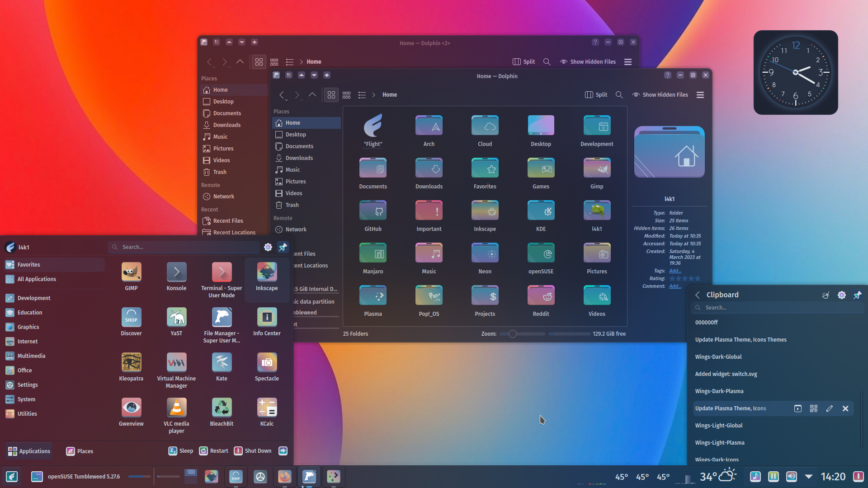Image resolution: width=868 pixels, height=488 pixels.
Task: Open the Pop!_OS folder
Action: [x=429, y=301]
